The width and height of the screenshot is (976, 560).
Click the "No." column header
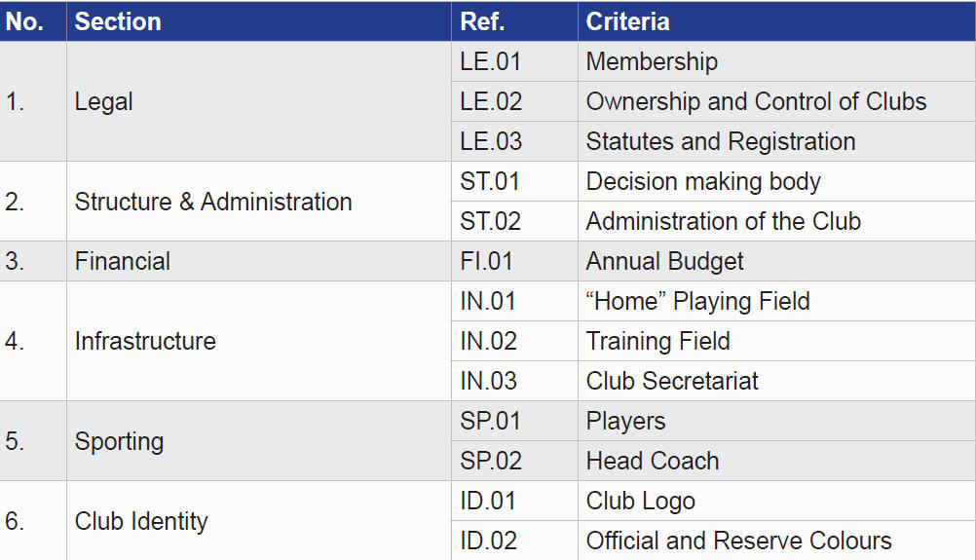25,21
